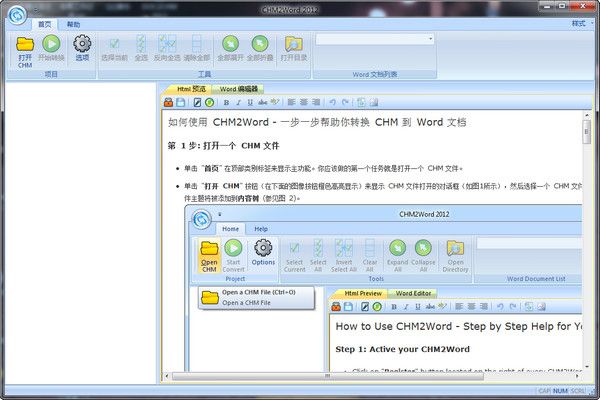Toggle underline formatting (U)
Screen dimensions: 600x400
pos(250,103)
